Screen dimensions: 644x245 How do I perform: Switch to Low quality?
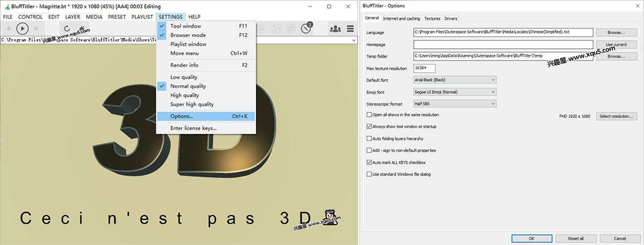207,77
